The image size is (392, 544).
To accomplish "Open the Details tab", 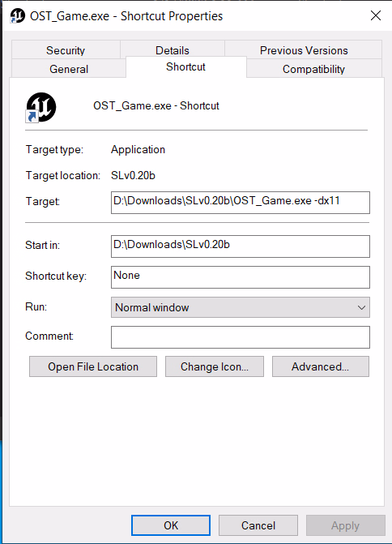I will [x=173, y=50].
